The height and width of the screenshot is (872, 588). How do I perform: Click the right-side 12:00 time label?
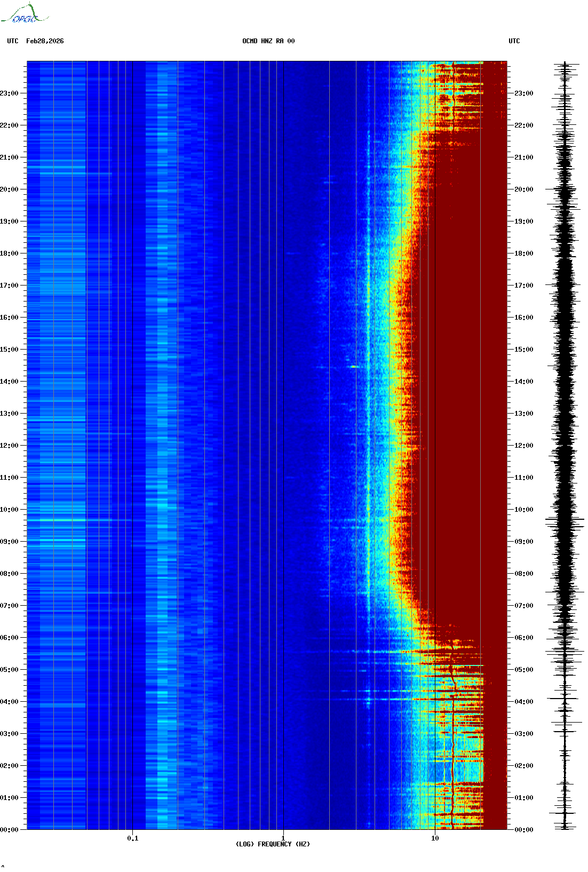pyautogui.click(x=524, y=446)
